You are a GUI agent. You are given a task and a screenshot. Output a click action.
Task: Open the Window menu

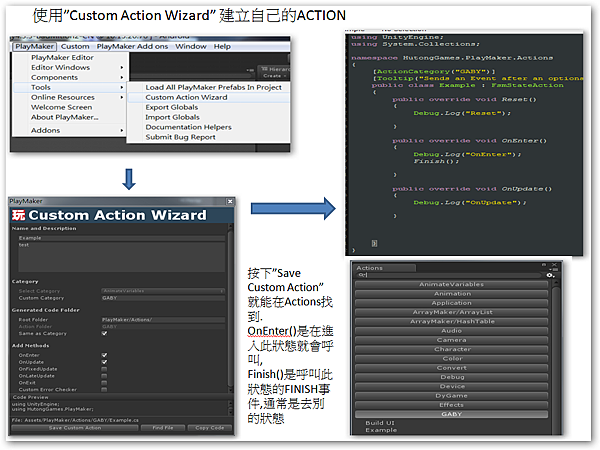click(191, 46)
